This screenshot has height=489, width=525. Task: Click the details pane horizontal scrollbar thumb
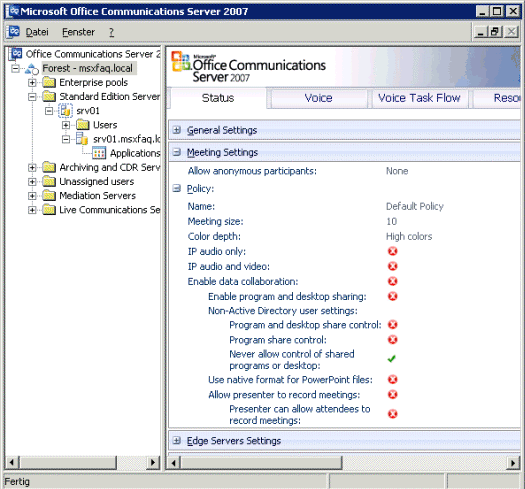coord(261,463)
